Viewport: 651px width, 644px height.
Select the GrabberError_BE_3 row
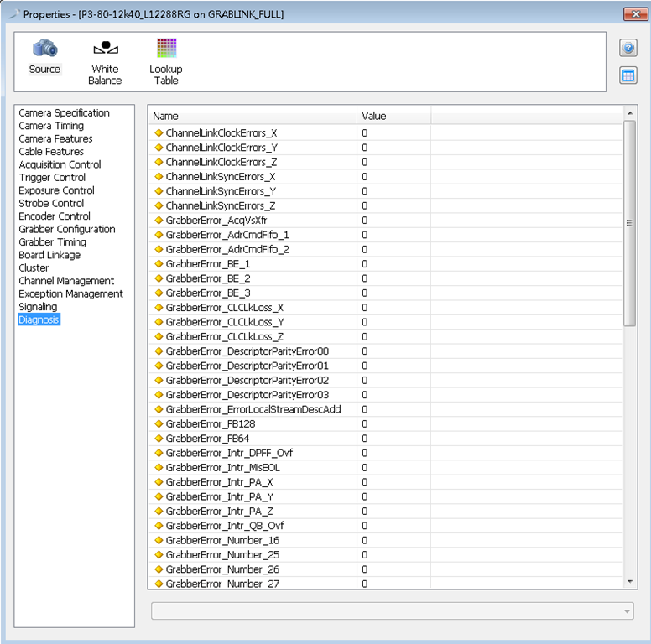[386, 293]
